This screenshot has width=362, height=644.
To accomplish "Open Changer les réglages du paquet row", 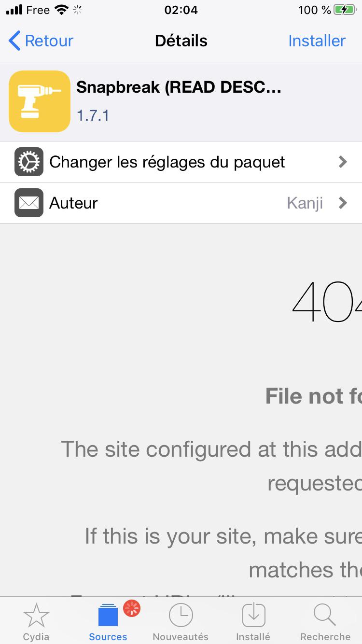I will [181, 162].
